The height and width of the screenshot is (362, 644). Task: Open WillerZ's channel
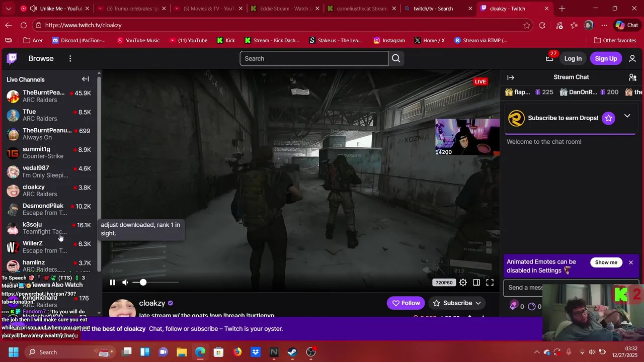[x=49, y=247]
